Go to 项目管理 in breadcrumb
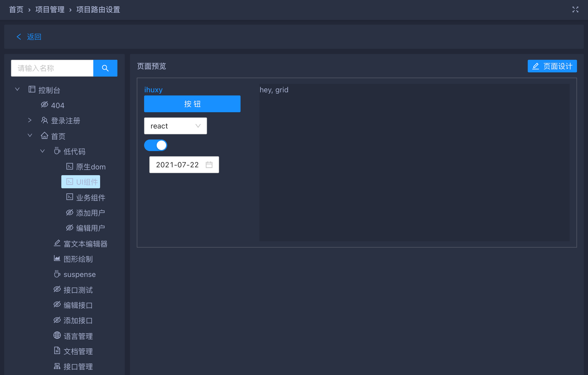Screen dimensions: 588x375 tap(50, 10)
